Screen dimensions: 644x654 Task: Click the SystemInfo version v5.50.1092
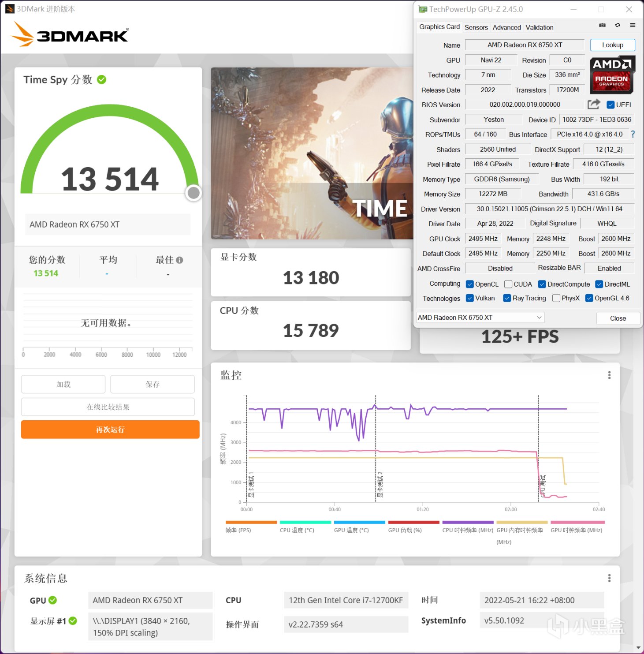coord(542,620)
